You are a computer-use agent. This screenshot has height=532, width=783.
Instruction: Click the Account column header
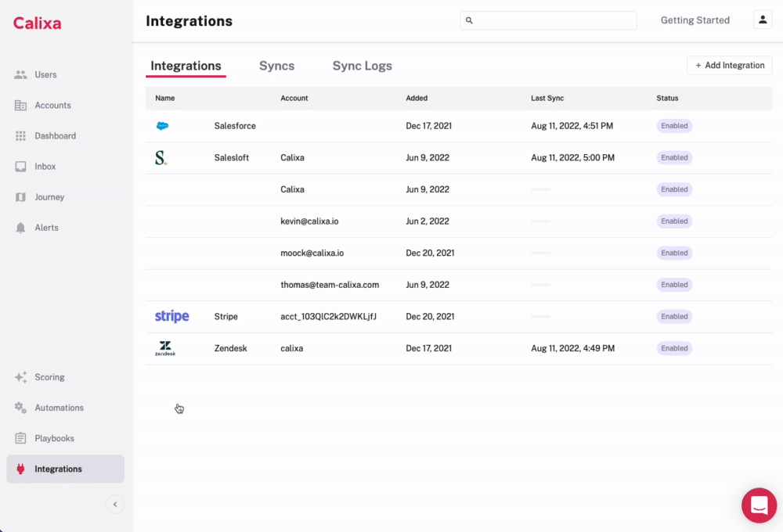click(x=294, y=99)
